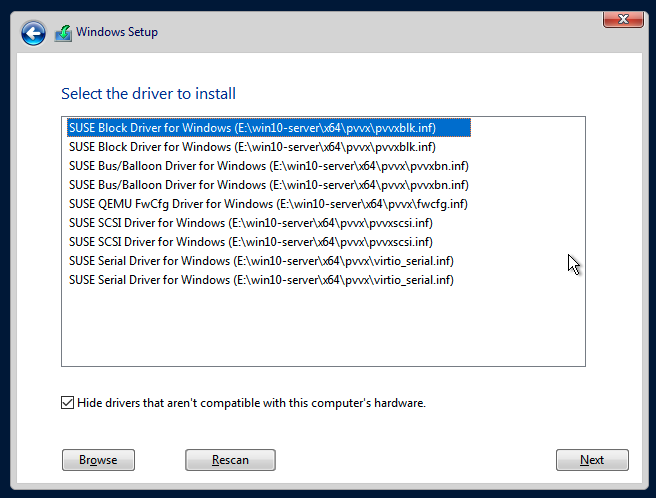Image resolution: width=656 pixels, height=498 pixels.
Task: Select the SUSE QEMU FwCfg Driver
Action: tap(268, 204)
